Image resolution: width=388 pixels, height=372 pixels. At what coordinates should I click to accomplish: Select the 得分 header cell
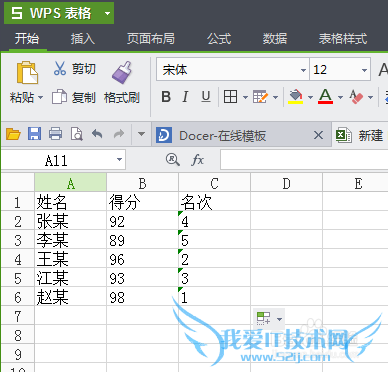[142, 202]
